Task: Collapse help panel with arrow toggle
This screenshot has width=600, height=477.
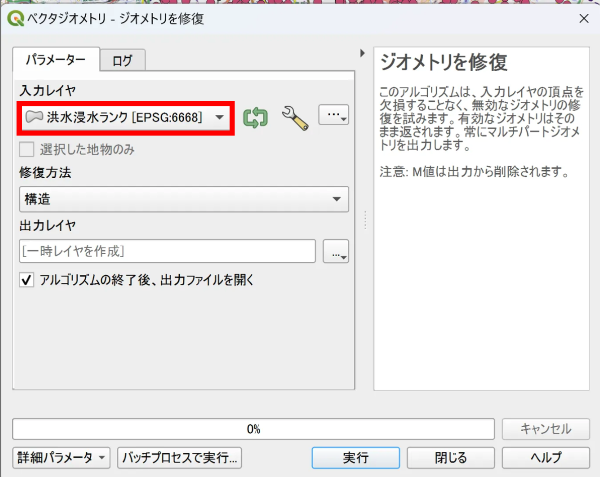Action: tap(362, 53)
